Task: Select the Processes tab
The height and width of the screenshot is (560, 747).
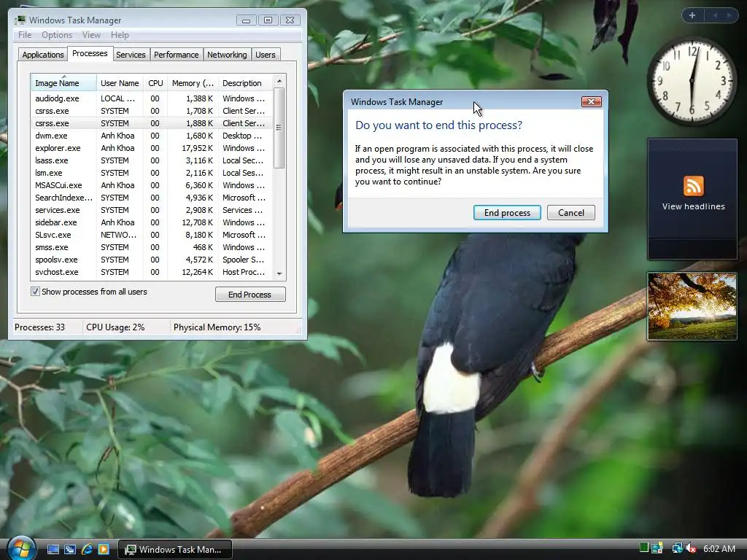Action: tap(90, 53)
